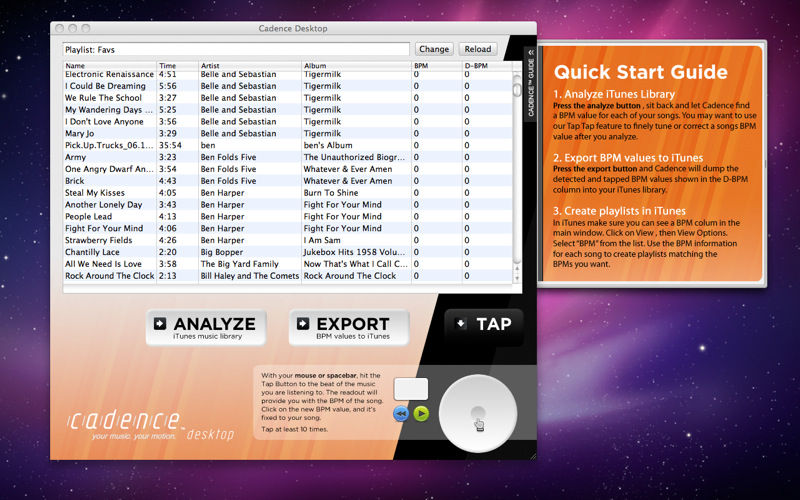Select 'Rock Around The Clock' in Name column
This screenshot has width=800, height=500.
coord(110,276)
